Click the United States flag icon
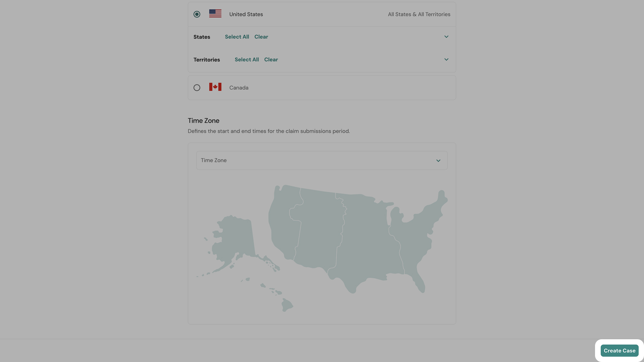The height and width of the screenshot is (362, 644). point(215,13)
